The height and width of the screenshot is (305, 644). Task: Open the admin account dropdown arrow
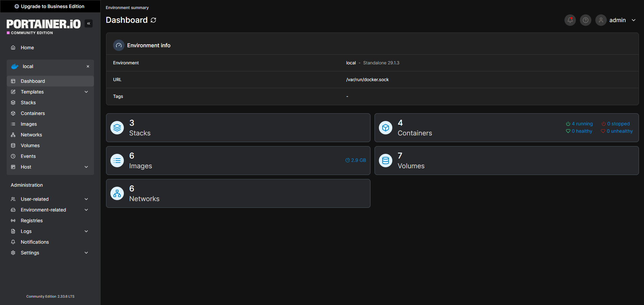(x=634, y=20)
